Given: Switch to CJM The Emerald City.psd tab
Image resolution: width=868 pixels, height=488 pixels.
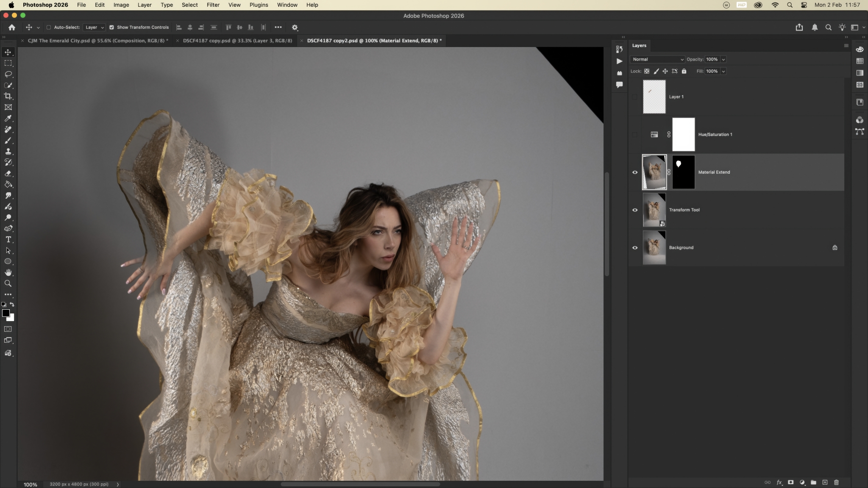Looking at the screenshot, I should click(x=97, y=41).
